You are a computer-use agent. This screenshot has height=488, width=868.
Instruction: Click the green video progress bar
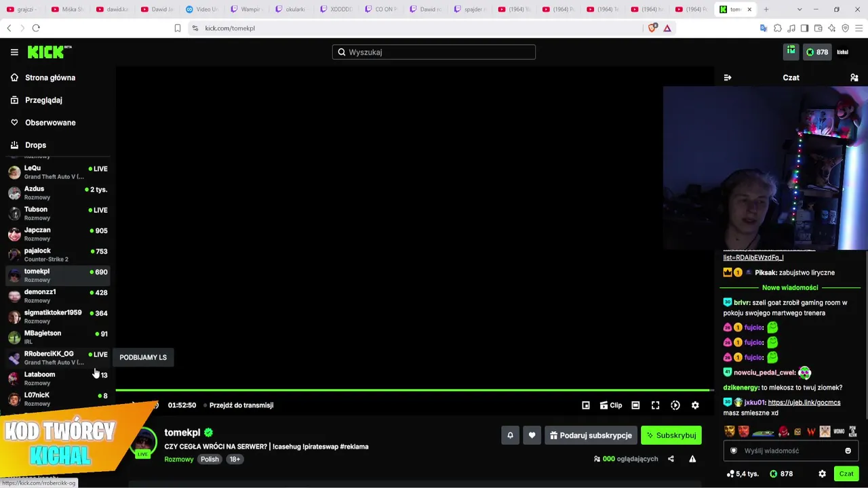414,390
